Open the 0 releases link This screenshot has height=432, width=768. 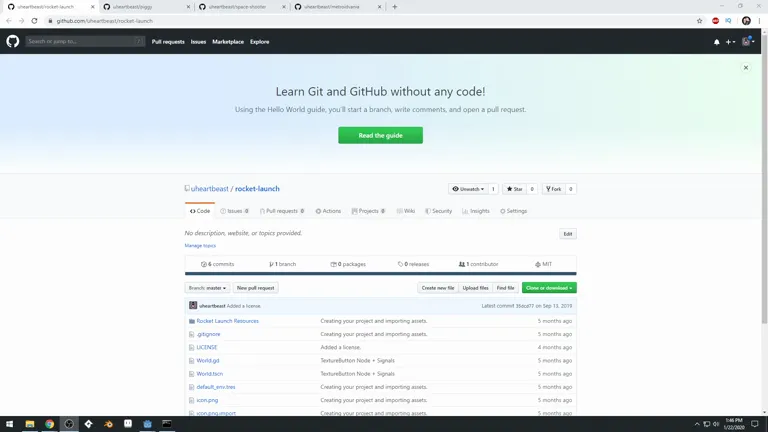[x=413, y=264]
